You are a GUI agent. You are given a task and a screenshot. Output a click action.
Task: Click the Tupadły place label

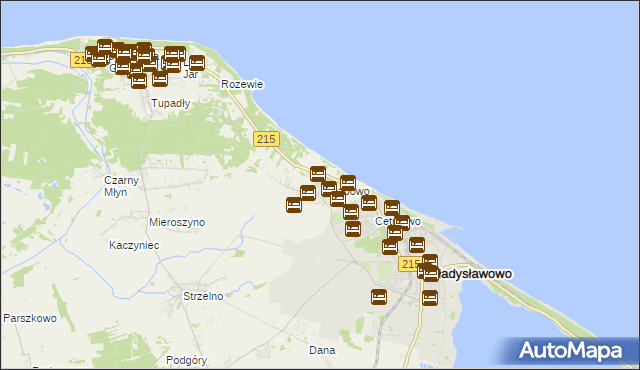pos(171,104)
